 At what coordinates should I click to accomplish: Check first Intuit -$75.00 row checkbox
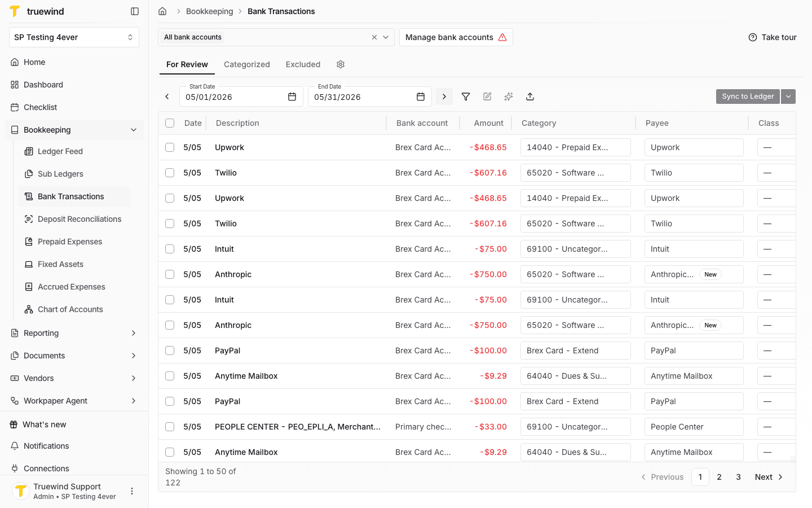(170, 249)
